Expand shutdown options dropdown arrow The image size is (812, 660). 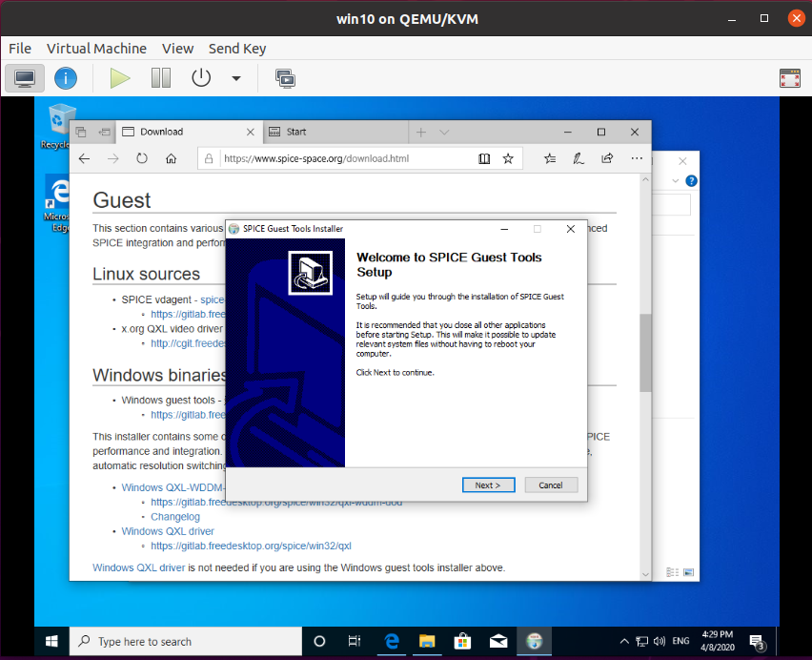point(236,79)
